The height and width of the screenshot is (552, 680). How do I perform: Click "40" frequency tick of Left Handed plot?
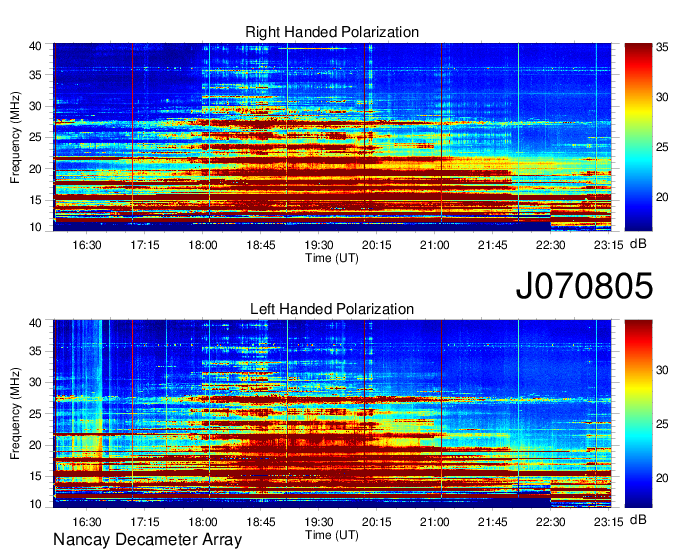(x=35, y=323)
